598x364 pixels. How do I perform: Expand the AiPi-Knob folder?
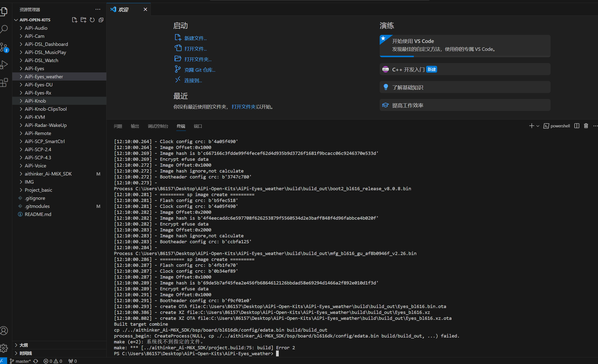(x=59, y=101)
